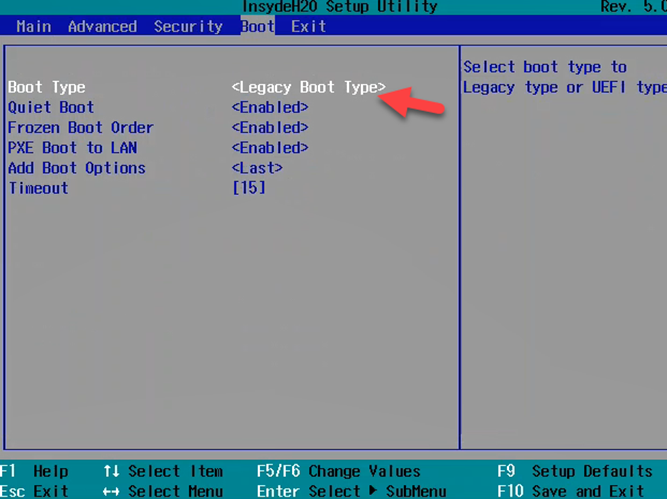Click the highlighted Boot tab
The width and height of the screenshot is (667, 499).
point(257,26)
